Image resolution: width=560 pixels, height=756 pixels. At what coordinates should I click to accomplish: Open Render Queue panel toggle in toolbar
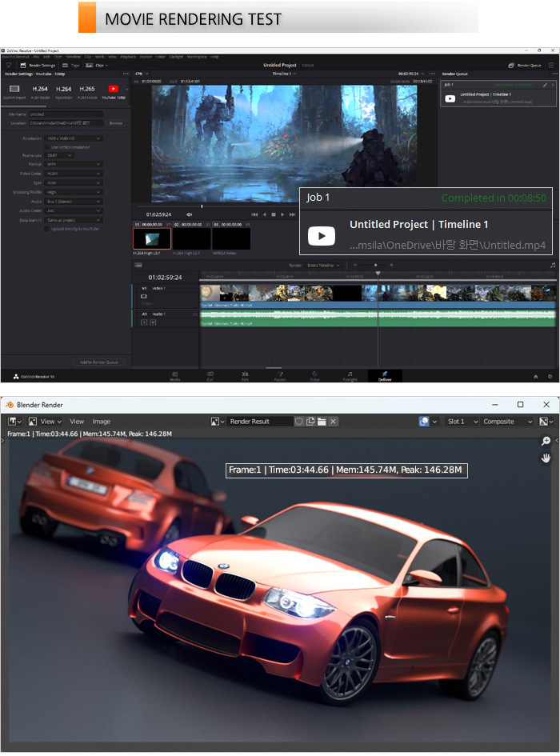pos(525,65)
